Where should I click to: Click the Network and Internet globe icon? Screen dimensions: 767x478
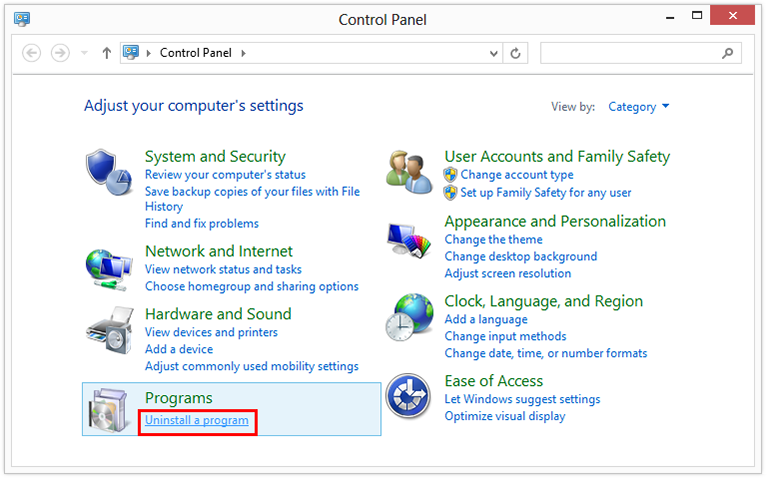click(109, 267)
